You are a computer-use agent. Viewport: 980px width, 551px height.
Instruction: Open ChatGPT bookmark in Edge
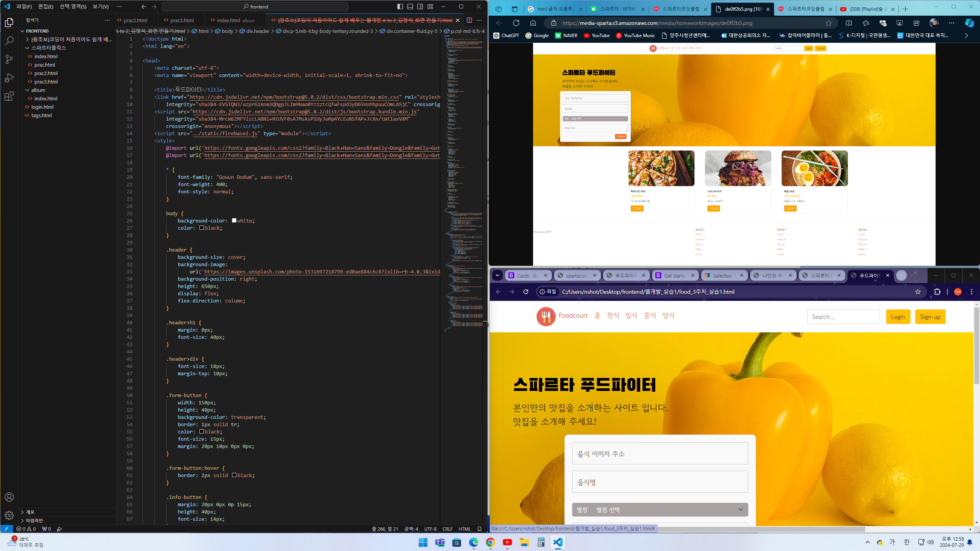506,36
